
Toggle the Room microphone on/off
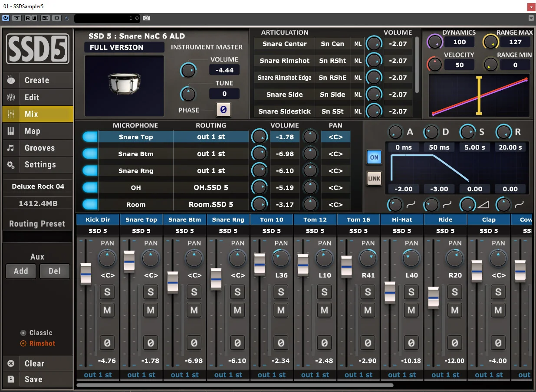coord(90,205)
